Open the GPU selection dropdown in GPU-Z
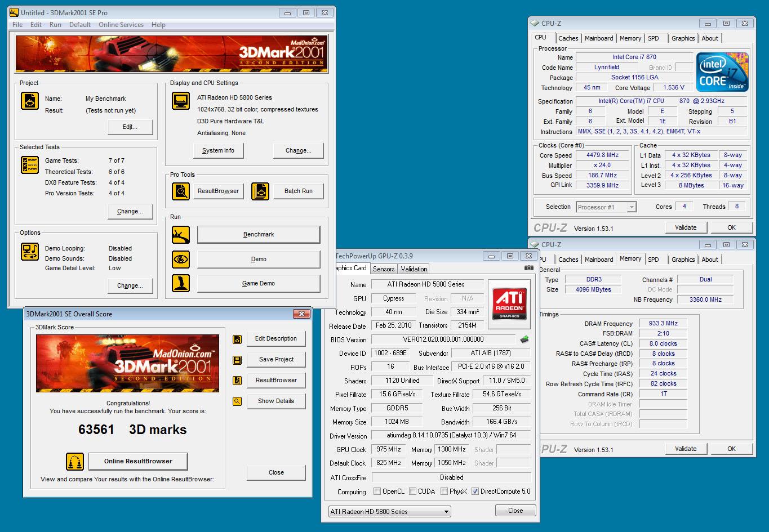 pyautogui.click(x=390, y=512)
